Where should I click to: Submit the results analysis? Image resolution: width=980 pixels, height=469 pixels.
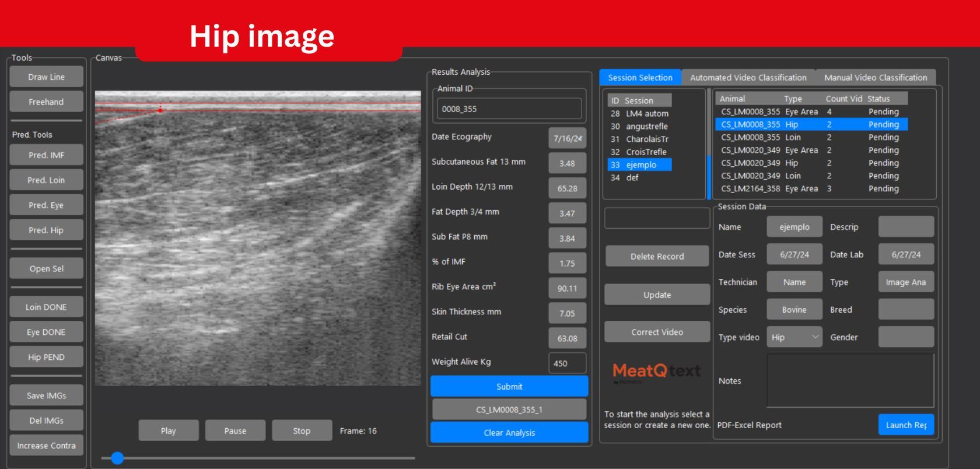[509, 387]
